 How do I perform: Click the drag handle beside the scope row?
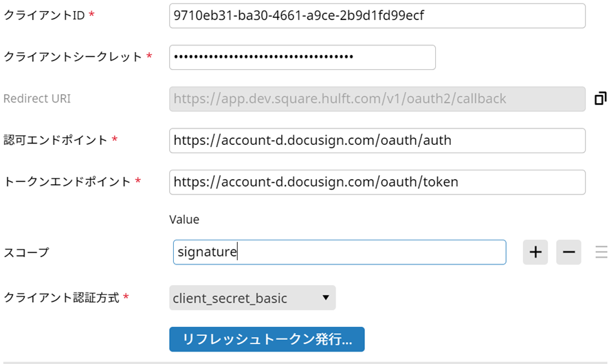click(x=601, y=252)
